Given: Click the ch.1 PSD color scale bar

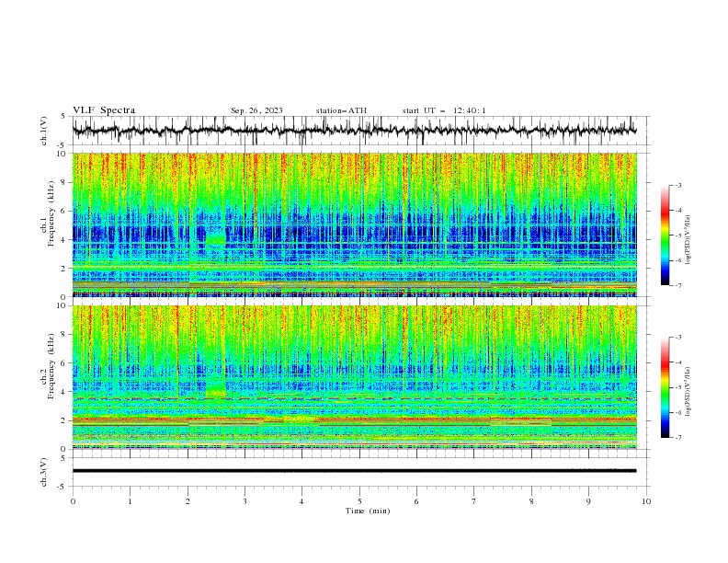Looking at the screenshot, I should [x=665, y=235].
